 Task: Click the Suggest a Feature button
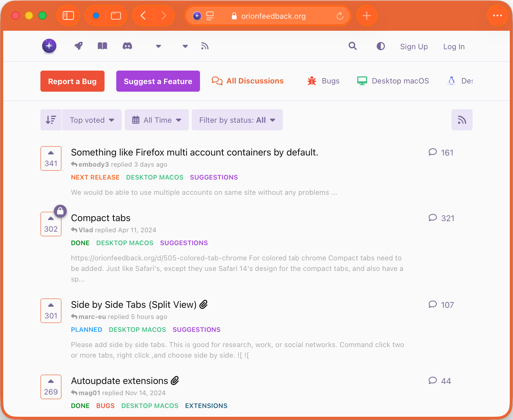point(158,81)
